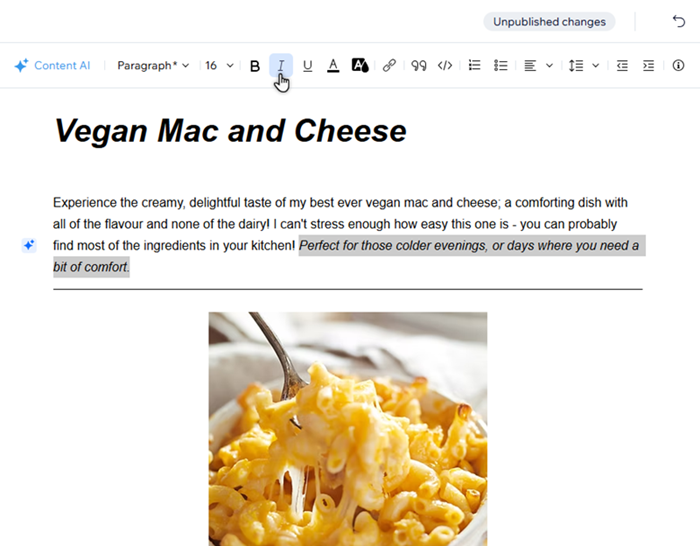Click the undo arrow
Screen dimensions: 700x546
[x=679, y=21]
